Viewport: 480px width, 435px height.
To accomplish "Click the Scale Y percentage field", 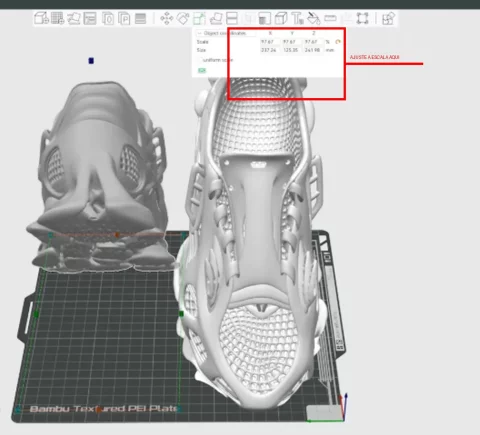I will tap(291, 42).
